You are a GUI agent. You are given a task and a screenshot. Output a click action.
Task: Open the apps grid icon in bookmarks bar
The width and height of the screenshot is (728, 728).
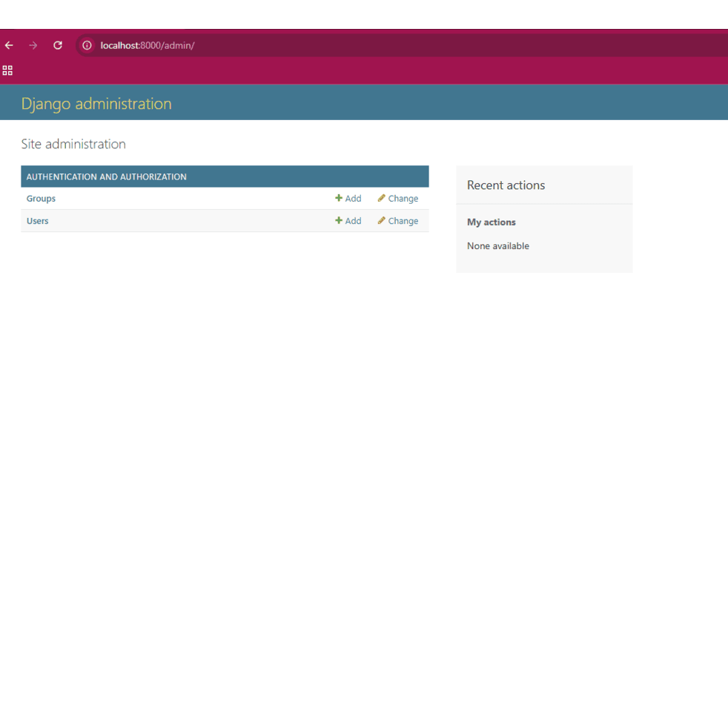tap(7, 70)
